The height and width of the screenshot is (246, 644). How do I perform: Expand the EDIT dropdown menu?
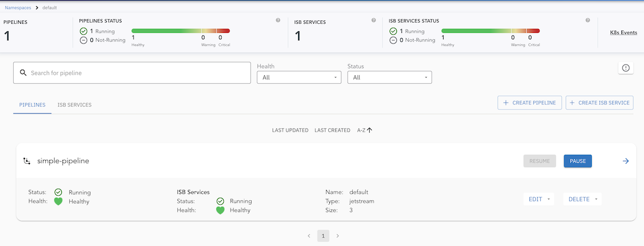[539, 200]
